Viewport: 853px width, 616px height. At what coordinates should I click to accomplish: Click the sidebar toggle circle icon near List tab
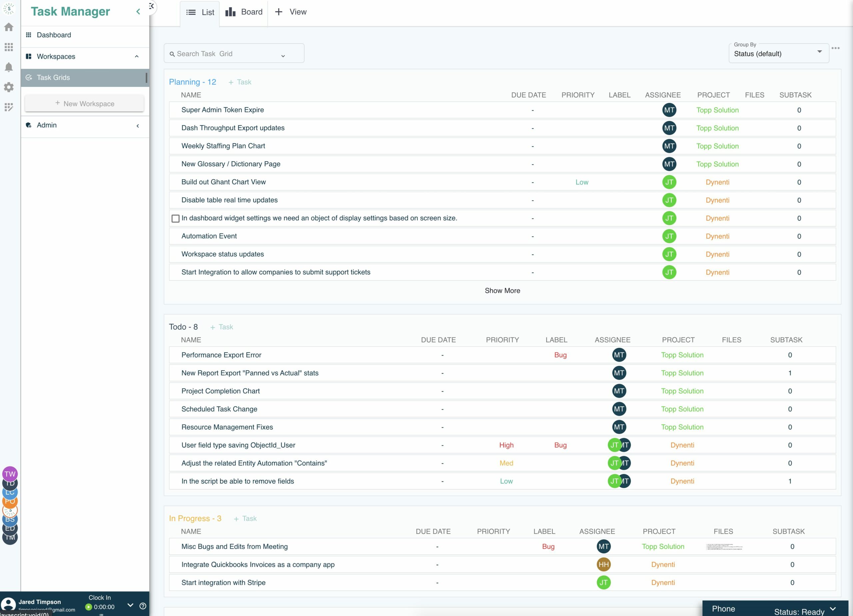151,6
